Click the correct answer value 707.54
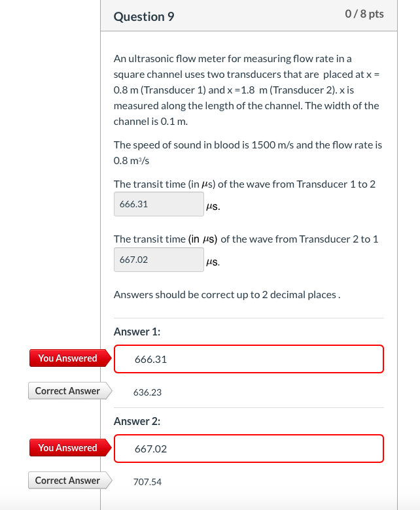This screenshot has width=420, height=510. pyautogui.click(x=147, y=482)
